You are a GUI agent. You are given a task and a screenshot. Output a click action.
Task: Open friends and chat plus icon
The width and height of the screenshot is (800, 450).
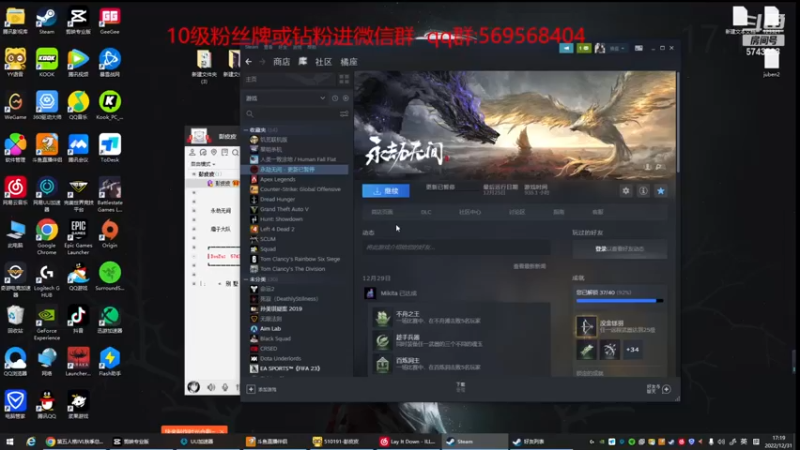(666, 389)
